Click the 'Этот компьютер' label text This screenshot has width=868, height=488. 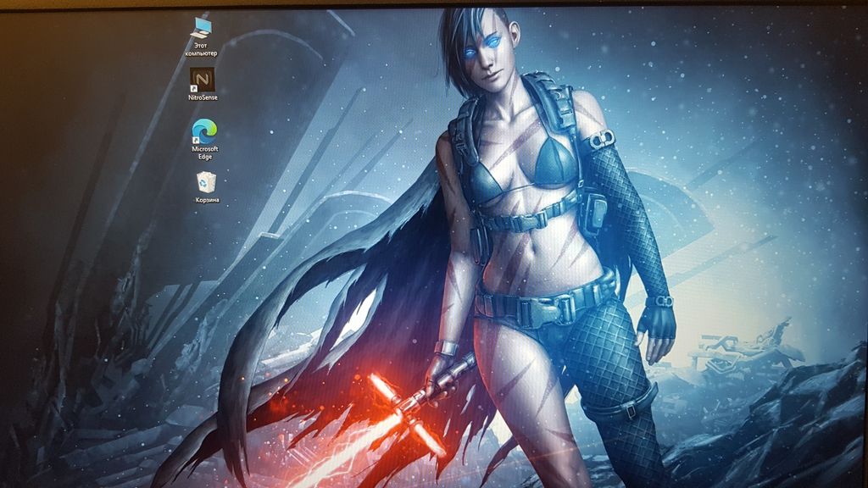pos(201,49)
